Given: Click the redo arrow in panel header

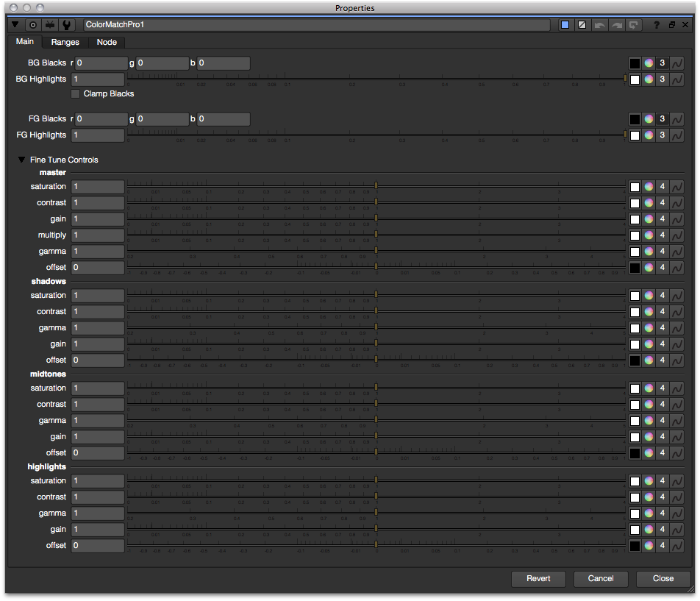Looking at the screenshot, I should [x=617, y=25].
